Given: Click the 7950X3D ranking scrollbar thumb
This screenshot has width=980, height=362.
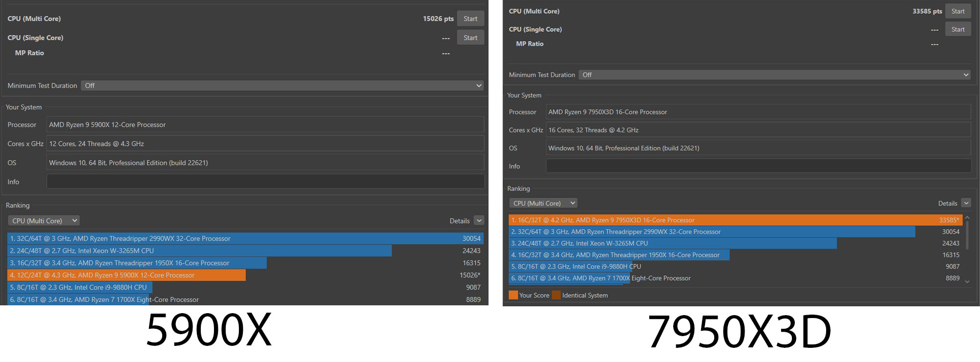Looking at the screenshot, I should (x=967, y=236).
